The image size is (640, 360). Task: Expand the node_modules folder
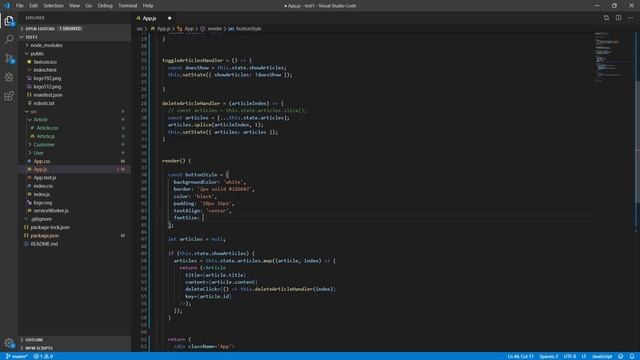(74, 45)
